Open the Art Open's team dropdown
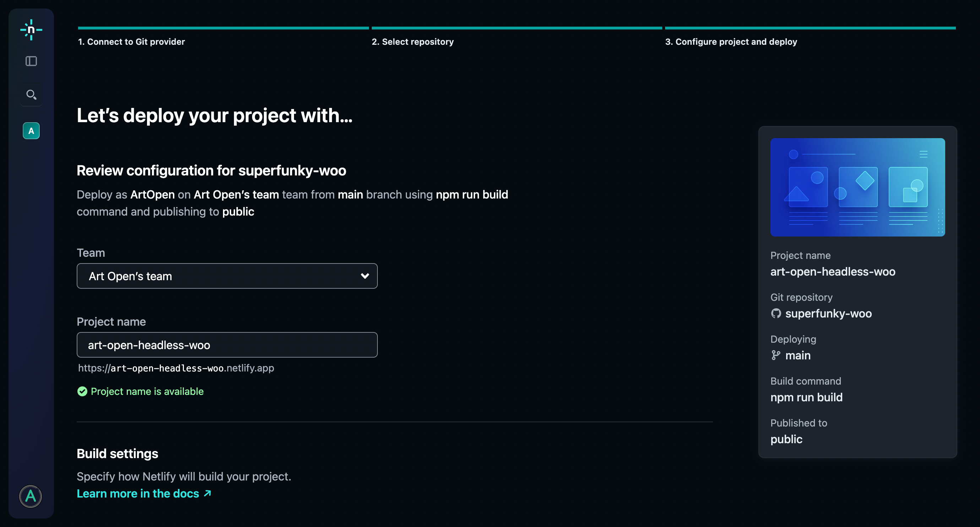This screenshot has width=980, height=527. point(227,276)
